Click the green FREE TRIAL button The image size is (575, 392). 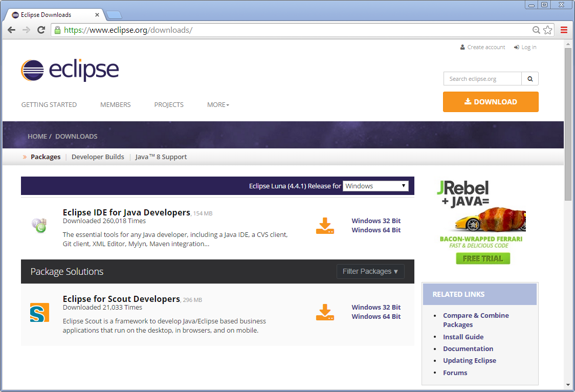[483, 258]
